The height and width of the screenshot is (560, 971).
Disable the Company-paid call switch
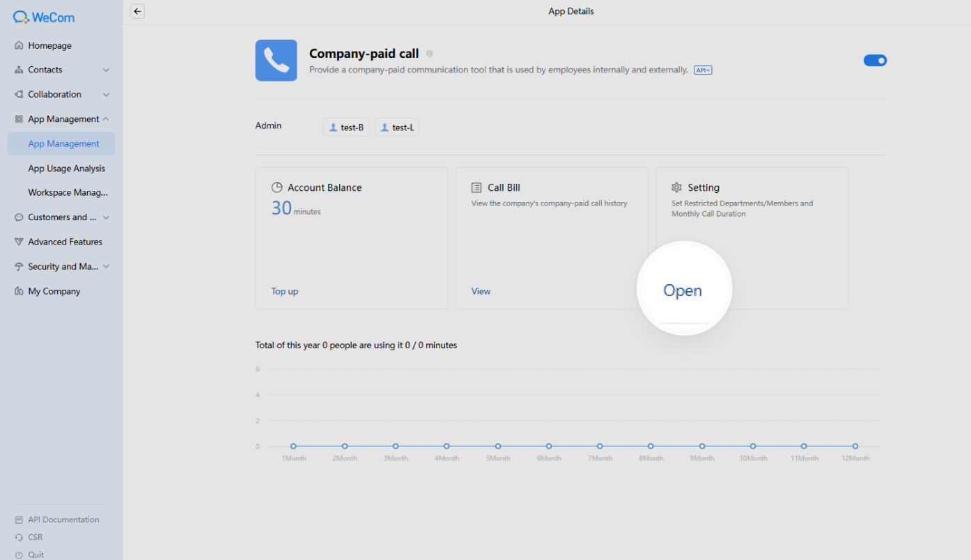tap(875, 61)
